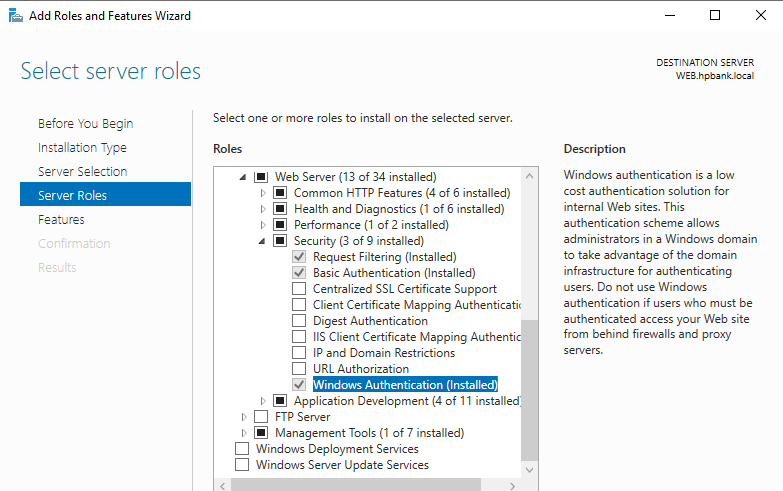
Task: Expand the Common HTTP Features node
Action: 264,193
